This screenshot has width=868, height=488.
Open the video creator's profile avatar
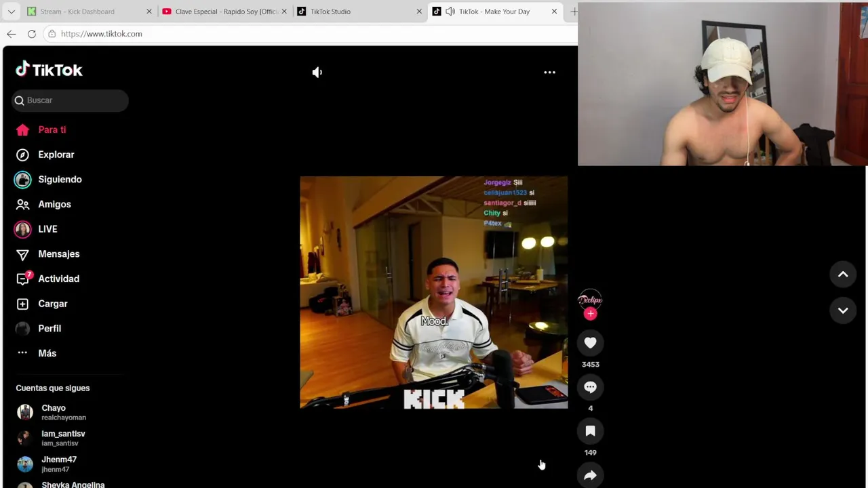590,300
